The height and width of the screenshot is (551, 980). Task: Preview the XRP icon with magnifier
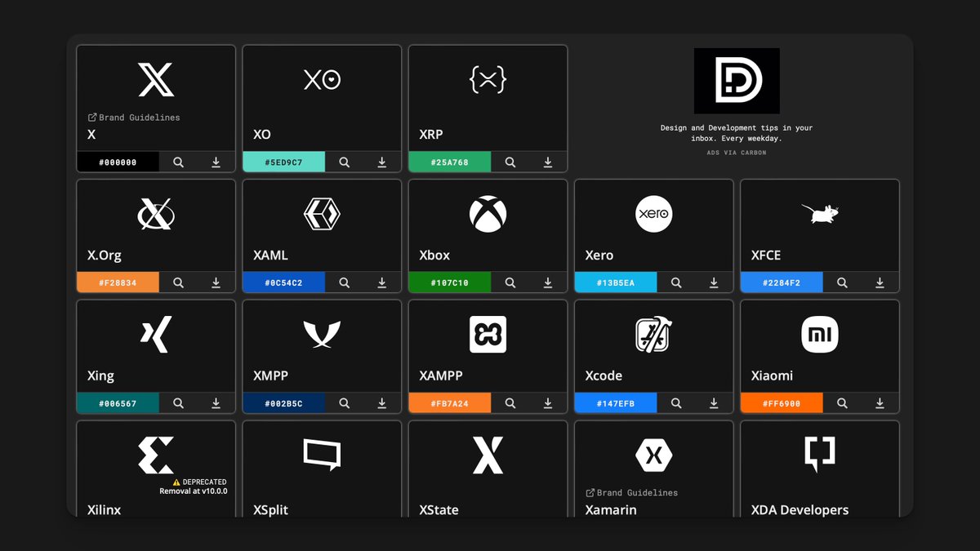[510, 162]
